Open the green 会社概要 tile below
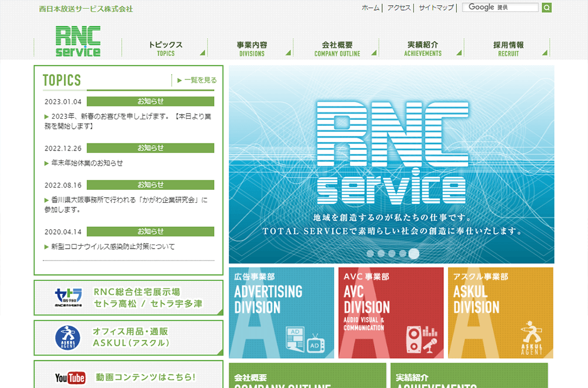588x388 pixels. pyautogui.click(x=308, y=375)
